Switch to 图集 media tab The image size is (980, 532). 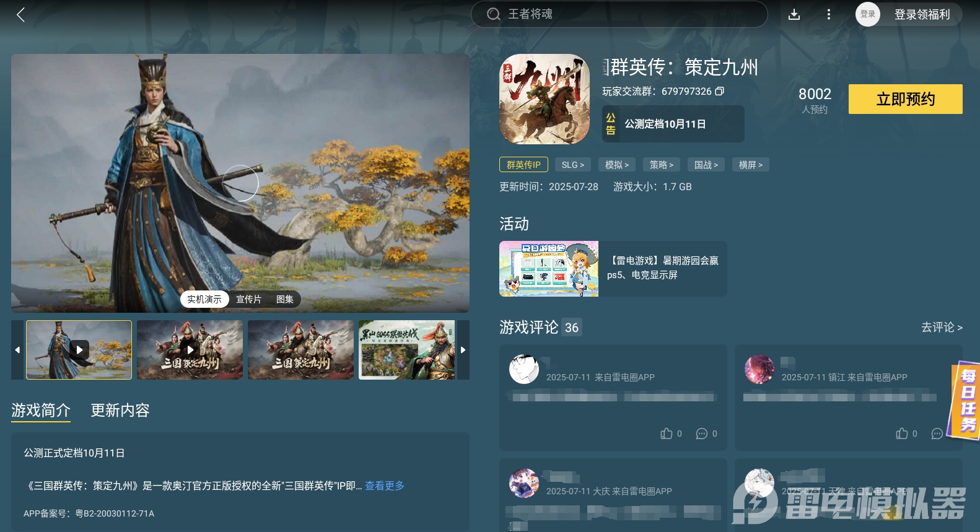pos(285,299)
